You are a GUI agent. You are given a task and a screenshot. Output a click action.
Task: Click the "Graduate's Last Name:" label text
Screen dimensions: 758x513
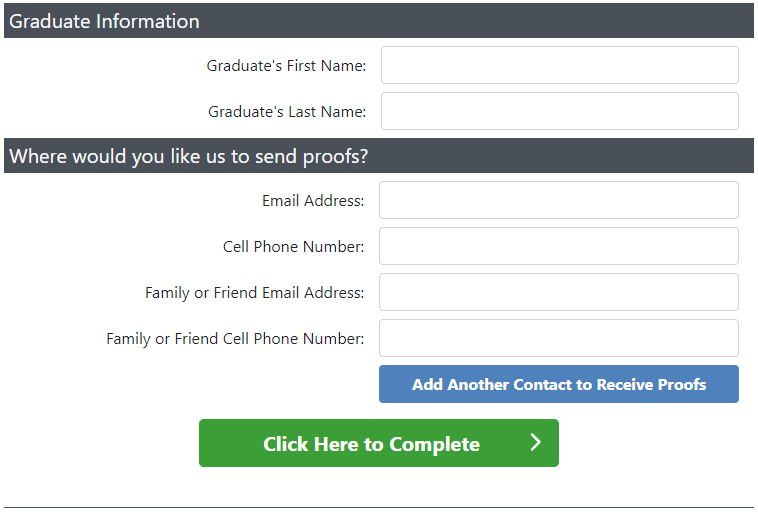(x=287, y=112)
